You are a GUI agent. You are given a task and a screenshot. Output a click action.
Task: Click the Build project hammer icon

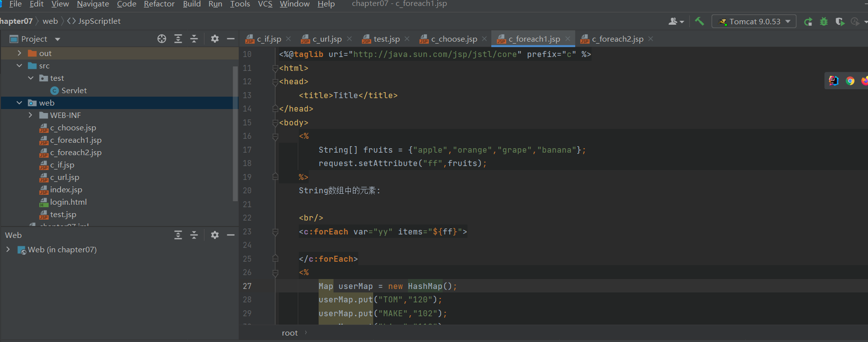tap(699, 21)
